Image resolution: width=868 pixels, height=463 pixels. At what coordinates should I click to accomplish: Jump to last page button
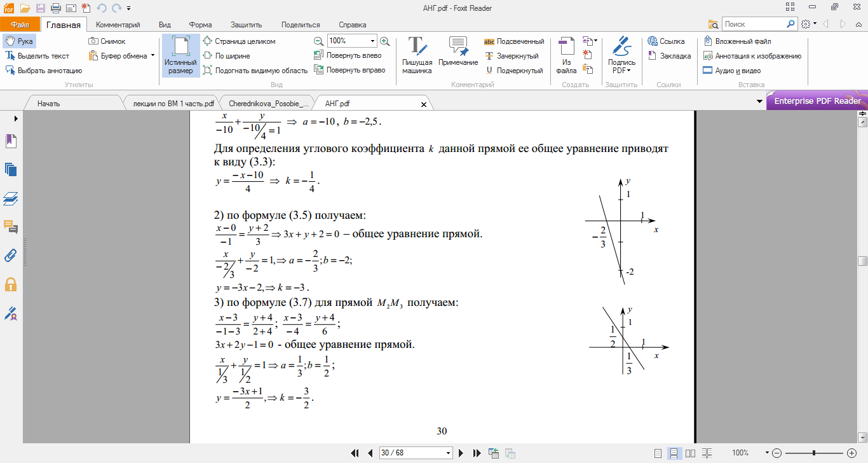477,453
